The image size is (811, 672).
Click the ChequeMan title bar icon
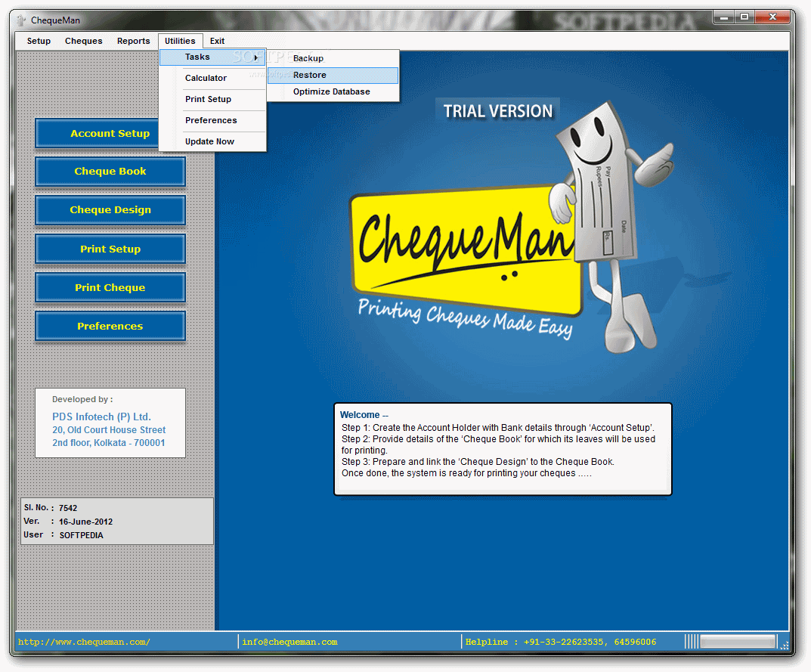point(20,20)
